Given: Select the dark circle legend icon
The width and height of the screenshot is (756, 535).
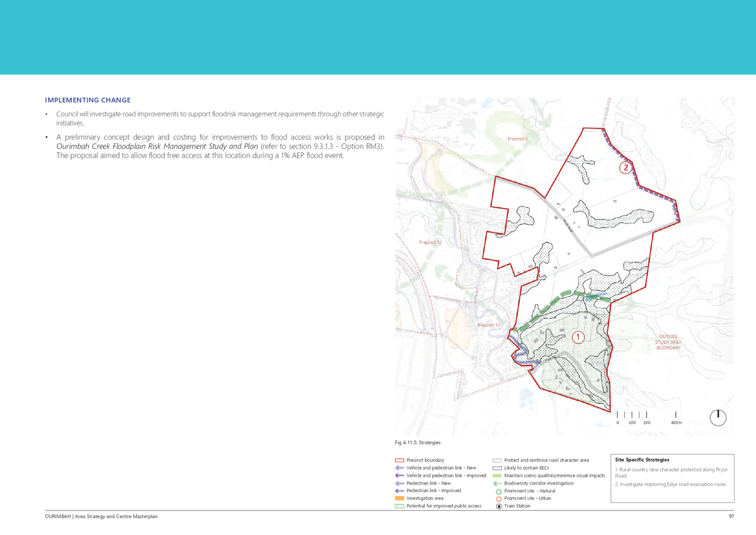Looking at the screenshot, I should pyautogui.click(x=498, y=507).
